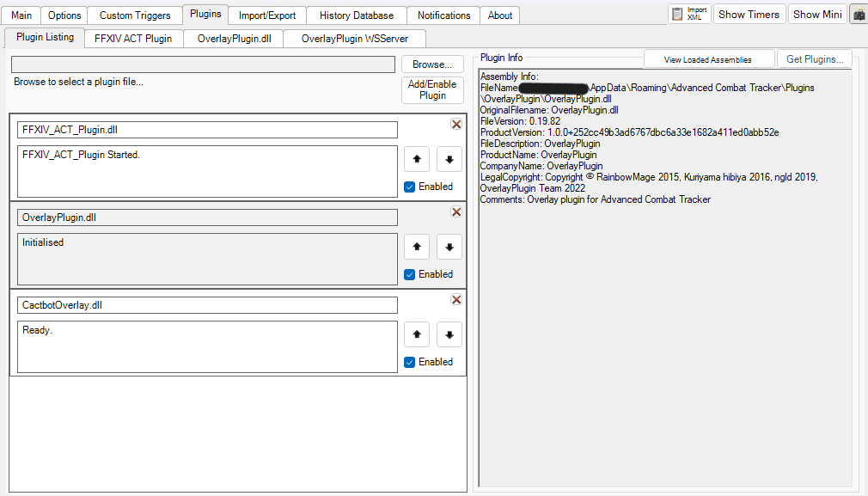Move FFXIV_ACT_Plugin.dll up with arrow icon
This screenshot has height=496, width=868.
pyautogui.click(x=417, y=158)
